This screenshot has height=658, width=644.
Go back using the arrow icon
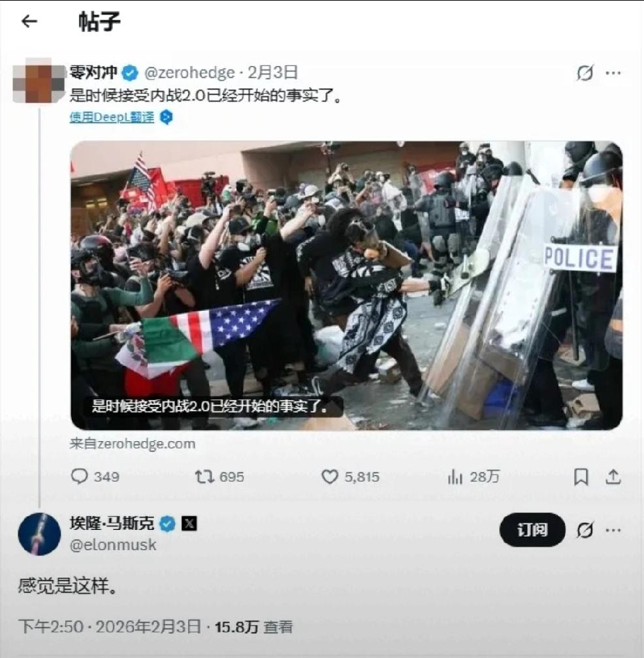pyautogui.click(x=29, y=21)
